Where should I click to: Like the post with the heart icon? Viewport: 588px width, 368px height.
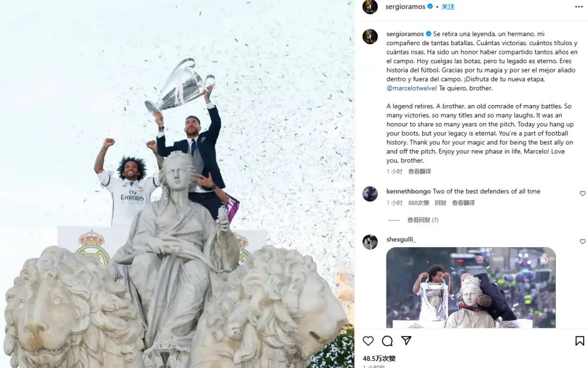pyautogui.click(x=368, y=341)
